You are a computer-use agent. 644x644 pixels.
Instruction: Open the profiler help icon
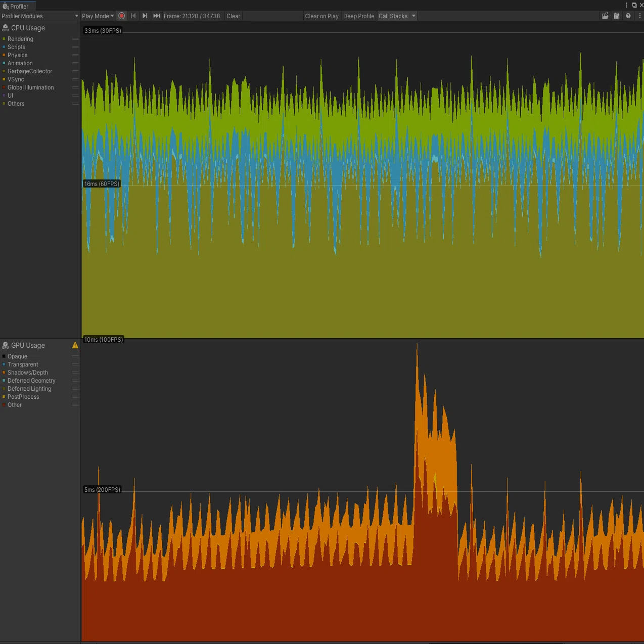pyautogui.click(x=628, y=16)
